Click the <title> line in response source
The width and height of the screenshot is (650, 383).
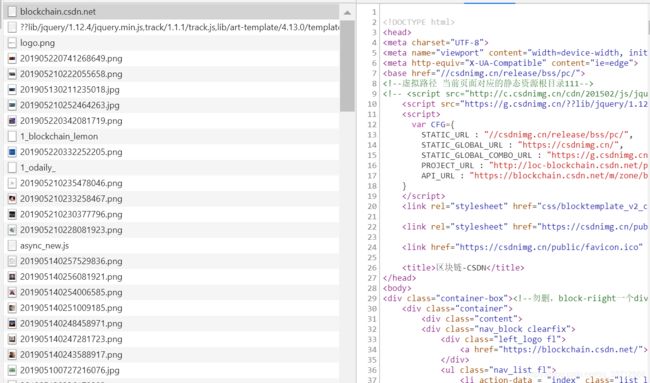[x=463, y=268]
